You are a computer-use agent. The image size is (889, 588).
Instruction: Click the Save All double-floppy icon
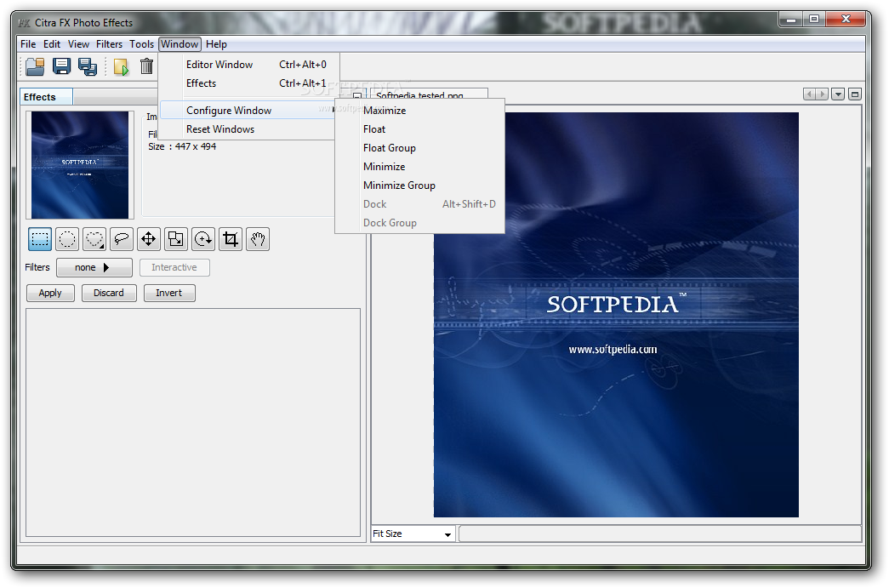[x=88, y=67]
